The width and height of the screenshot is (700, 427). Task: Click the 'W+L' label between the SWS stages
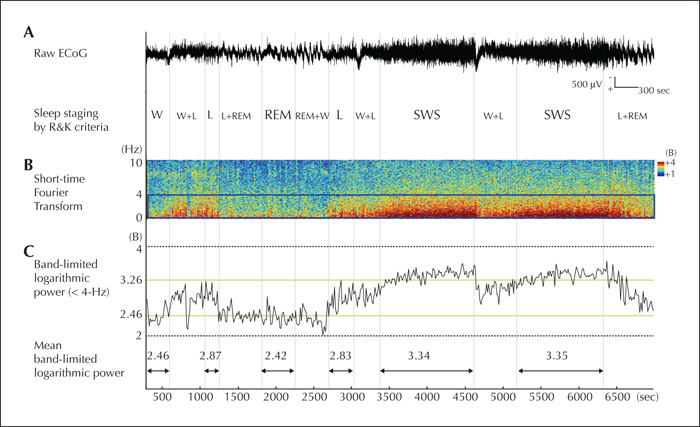pos(493,116)
